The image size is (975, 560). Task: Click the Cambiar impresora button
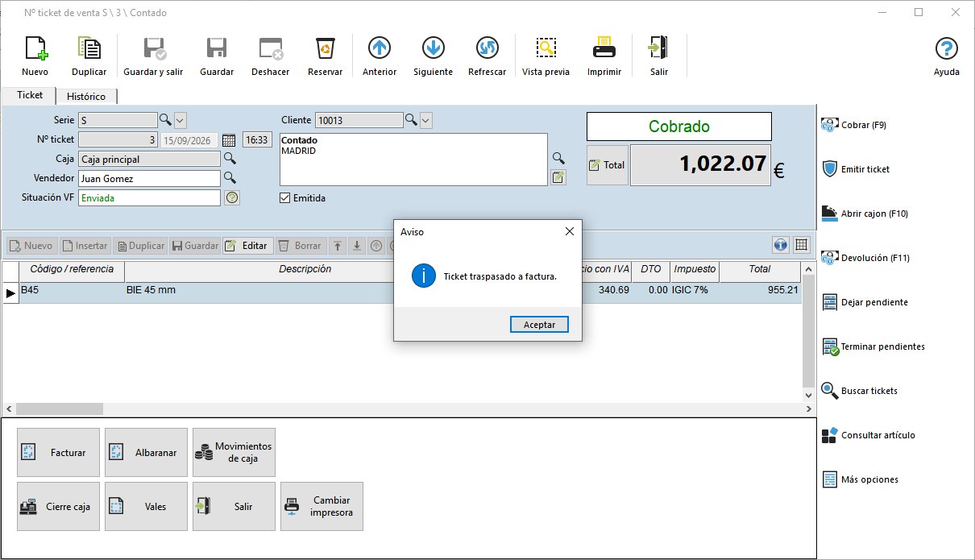(x=322, y=507)
